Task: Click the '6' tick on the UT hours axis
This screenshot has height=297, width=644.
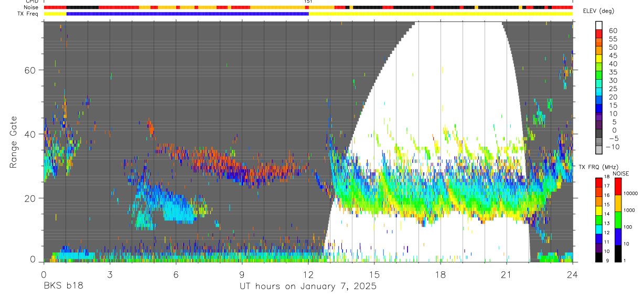Action: (176, 274)
